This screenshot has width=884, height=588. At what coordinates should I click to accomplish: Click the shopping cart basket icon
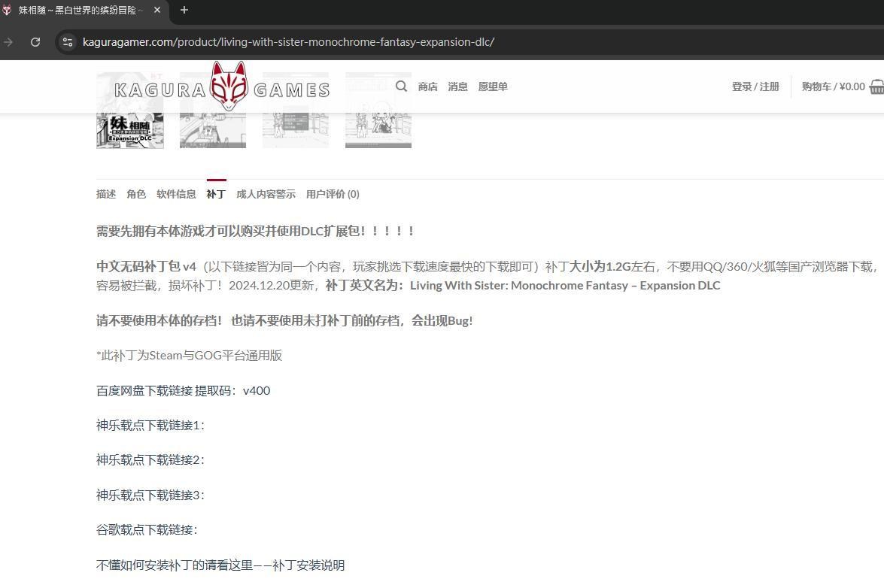click(x=876, y=86)
